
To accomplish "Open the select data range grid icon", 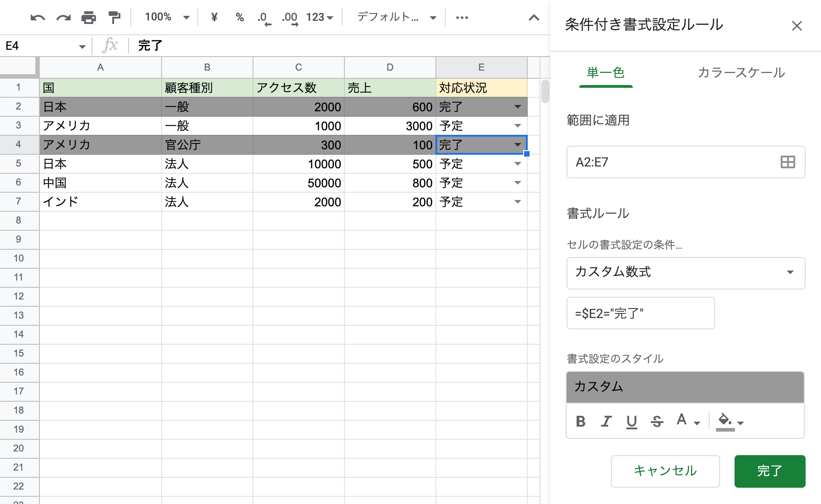I will coord(788,162).
